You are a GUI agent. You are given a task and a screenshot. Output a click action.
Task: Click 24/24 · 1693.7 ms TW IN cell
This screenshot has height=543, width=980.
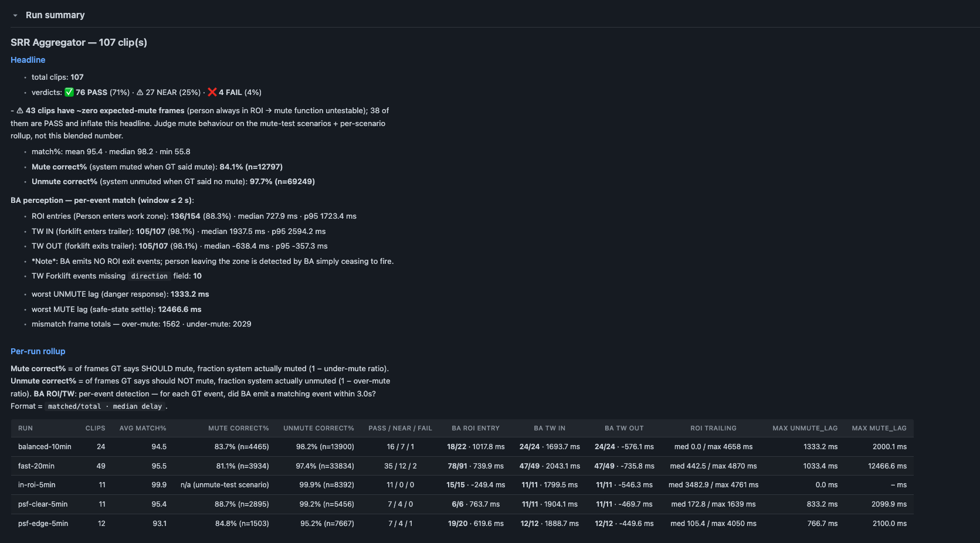tap(550, 447)
